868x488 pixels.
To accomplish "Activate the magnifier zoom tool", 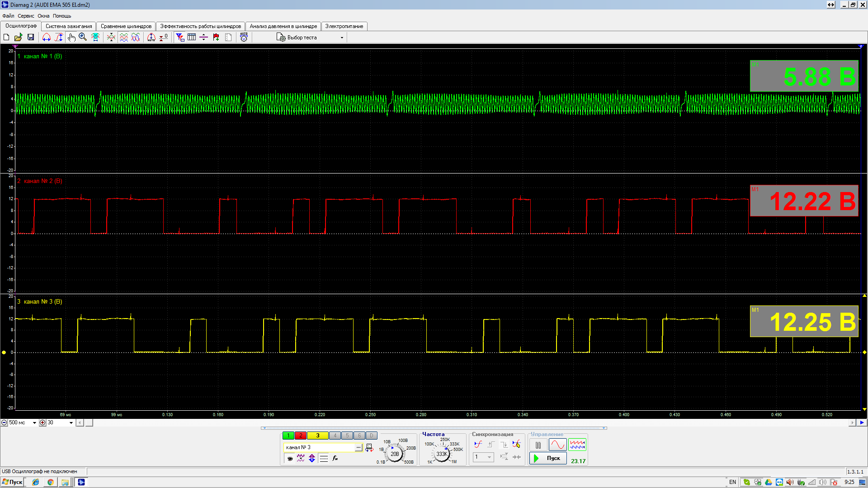I will pos(83,38).
